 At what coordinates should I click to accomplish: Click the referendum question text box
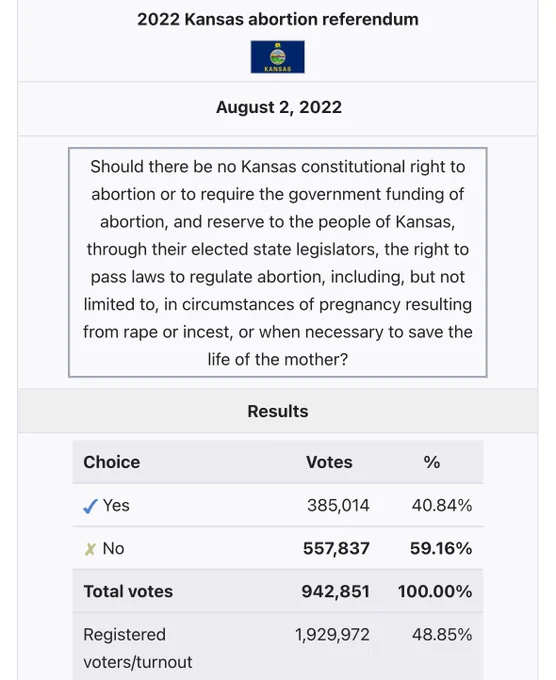point(278,262)
